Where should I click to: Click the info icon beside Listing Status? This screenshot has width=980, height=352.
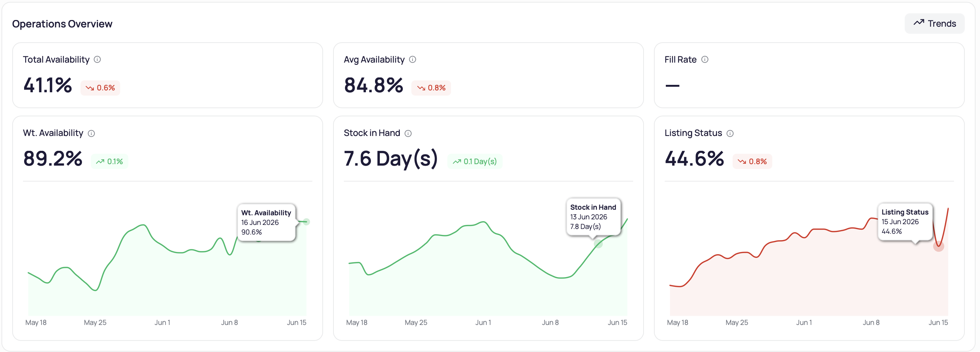pos(730,133)
